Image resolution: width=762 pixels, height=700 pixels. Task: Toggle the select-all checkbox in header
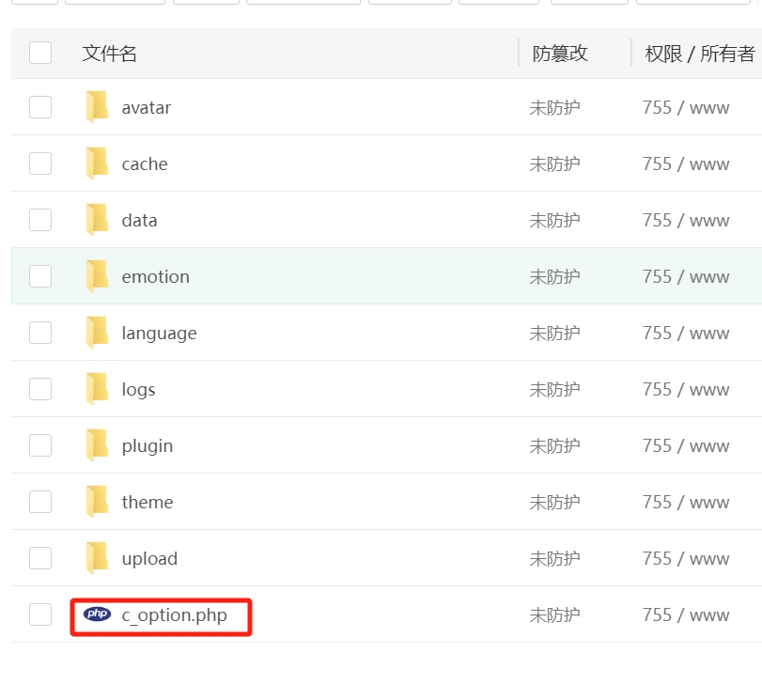(x=40, y=53)
